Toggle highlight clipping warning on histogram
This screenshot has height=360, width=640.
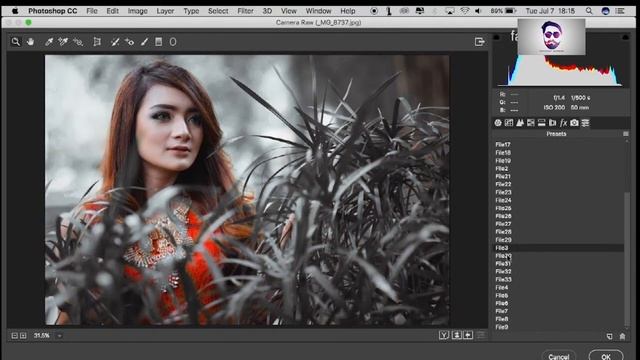click(626, 38)
